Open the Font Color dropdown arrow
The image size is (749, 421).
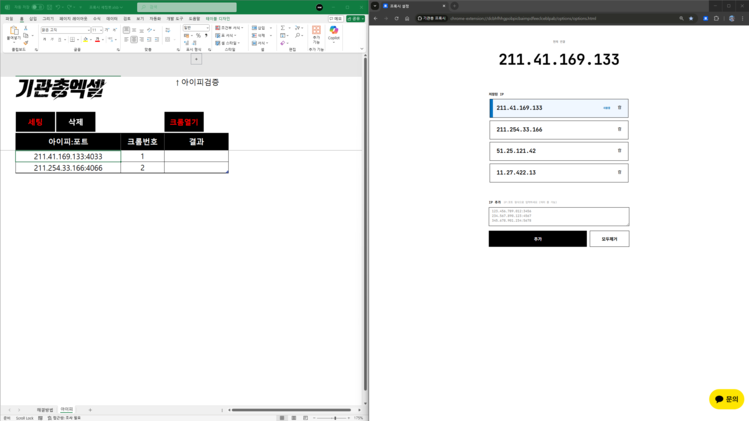tap(103, 39)
